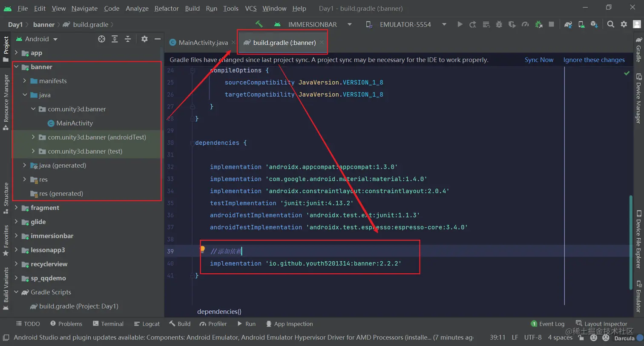The image size is (644, 346).
Task: Toggle the Build Variants tool window
Action: pos(6,288)
